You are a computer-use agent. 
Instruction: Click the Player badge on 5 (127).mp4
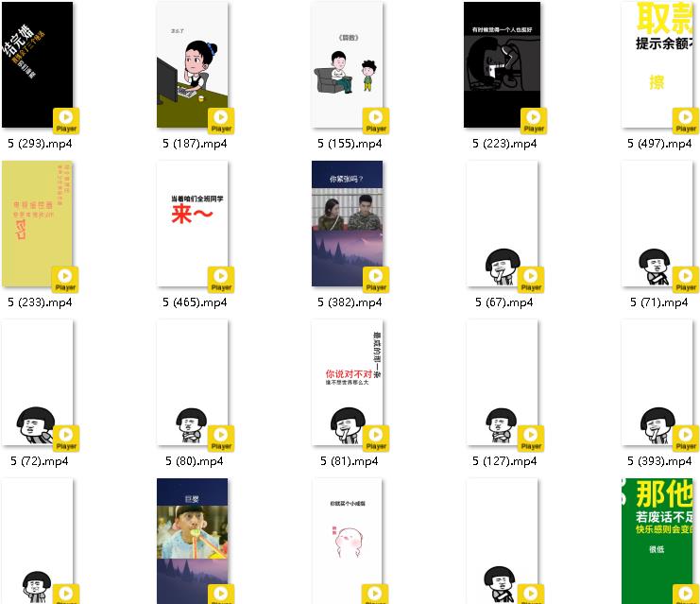click(x=531, y=439)
